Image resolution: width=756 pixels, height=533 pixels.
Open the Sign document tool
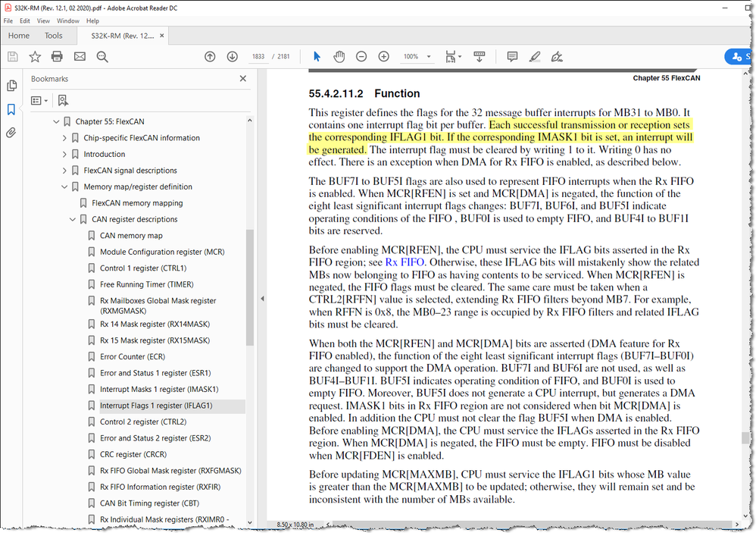[x=557, y=56]
